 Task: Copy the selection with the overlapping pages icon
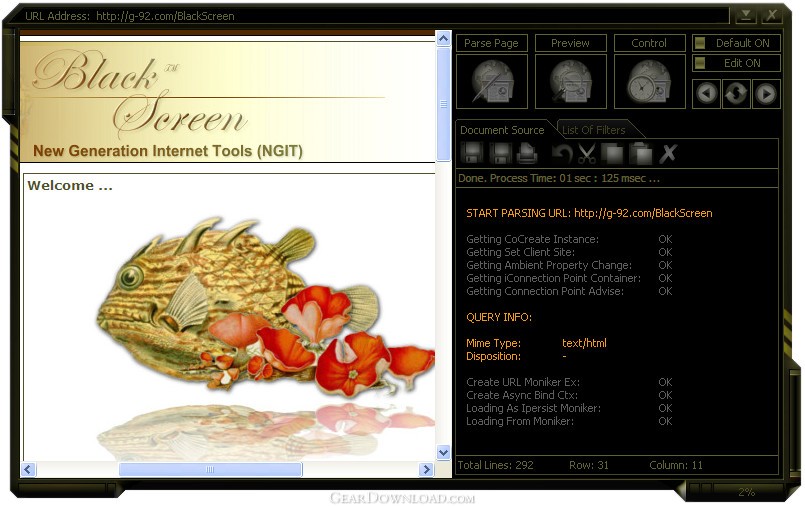pos(612,153)
